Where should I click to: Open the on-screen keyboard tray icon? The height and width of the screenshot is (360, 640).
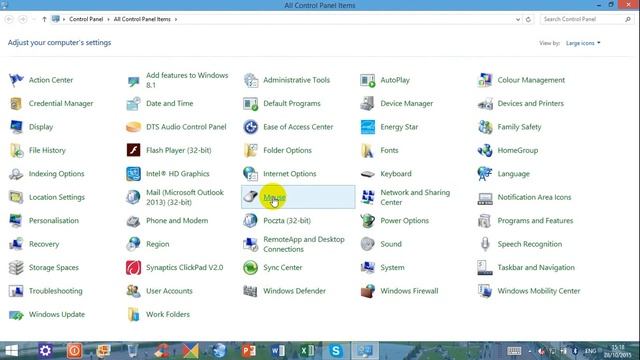click(514, 351)
